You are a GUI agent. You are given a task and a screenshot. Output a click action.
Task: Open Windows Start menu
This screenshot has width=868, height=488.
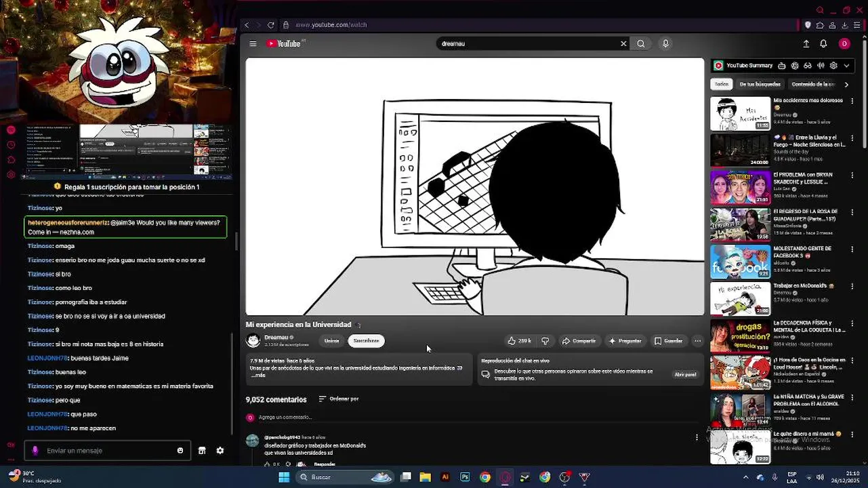pyautogui.click(x=284, y=477)
